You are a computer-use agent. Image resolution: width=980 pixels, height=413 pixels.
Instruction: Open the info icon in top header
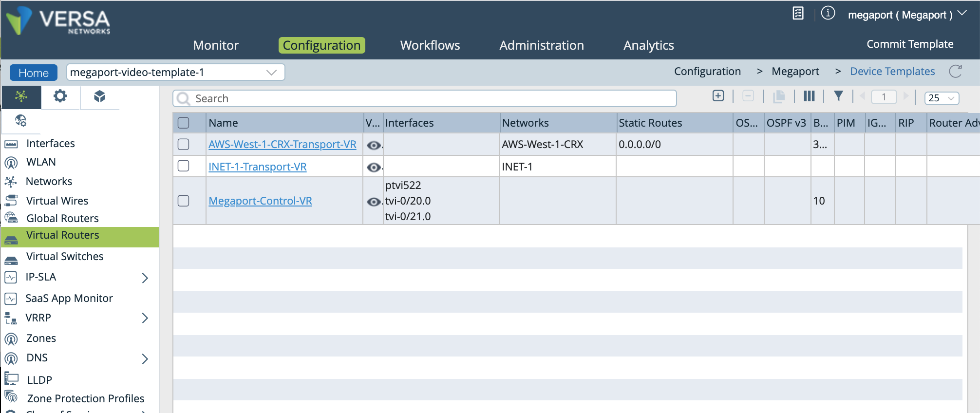coord(828,13)
